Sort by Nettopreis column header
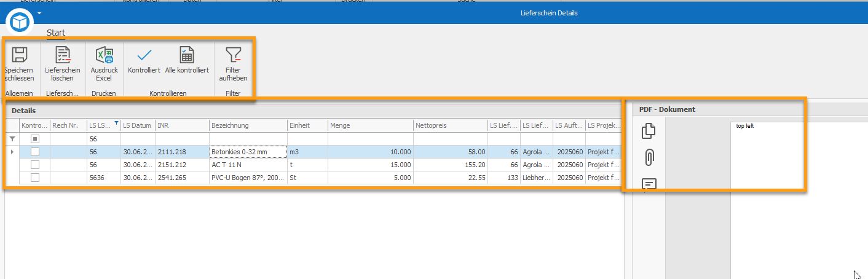 click(x=451, y=125)
